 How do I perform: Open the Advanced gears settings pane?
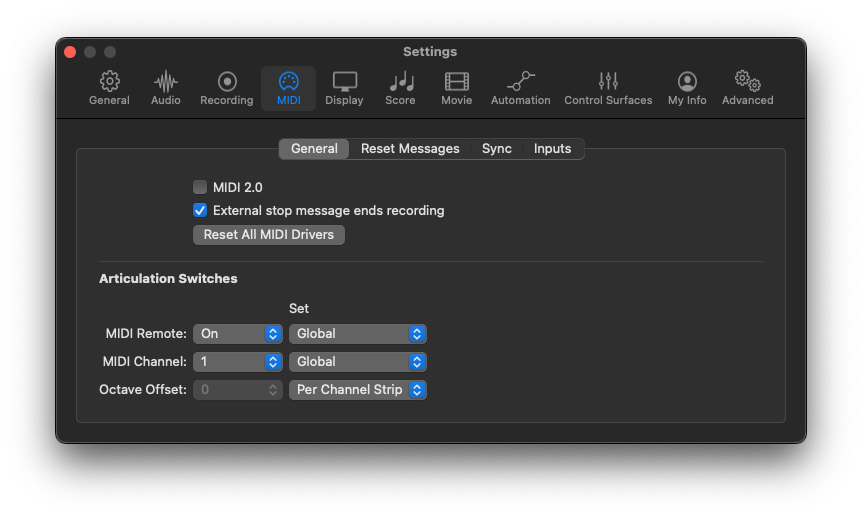pyautogui.click(x=747, y=88)
